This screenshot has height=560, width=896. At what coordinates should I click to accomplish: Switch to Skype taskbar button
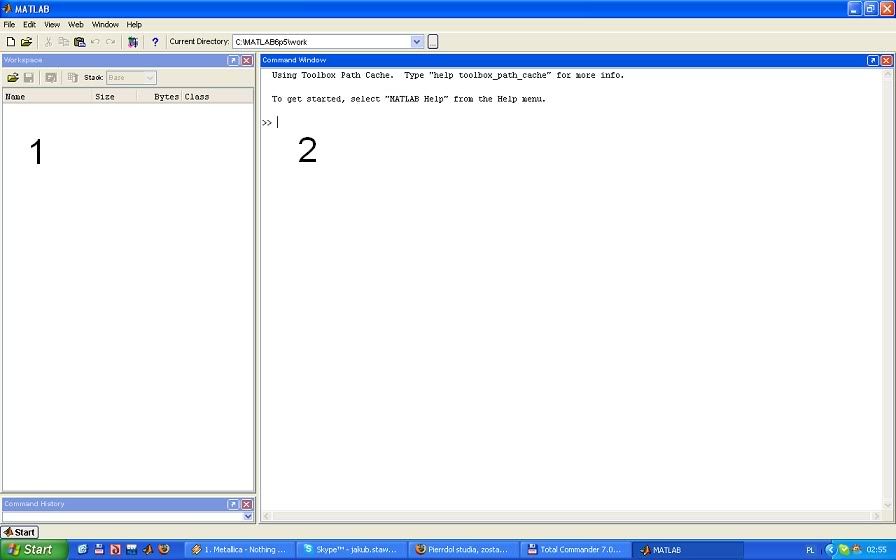point(351,550)
